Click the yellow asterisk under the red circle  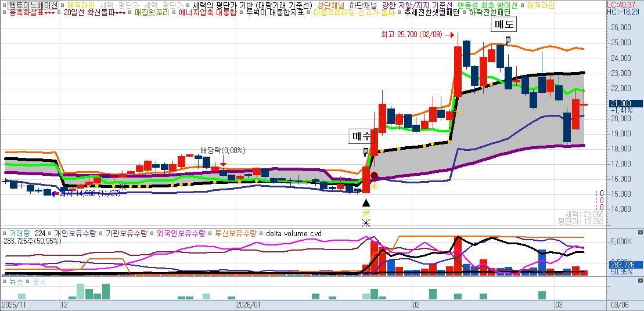click(374, 187)
